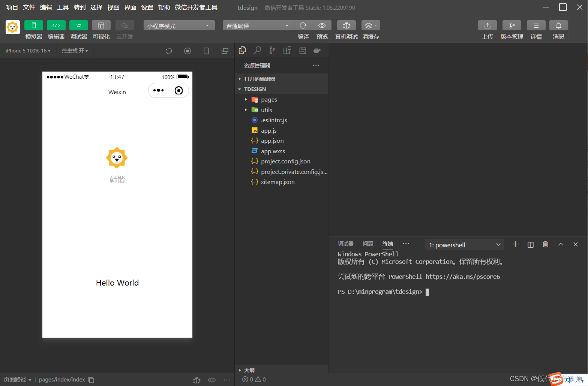Open the 资源管理器 more actions menu
The width and height of the screenshot is (588, 386).
click(316, 65)
